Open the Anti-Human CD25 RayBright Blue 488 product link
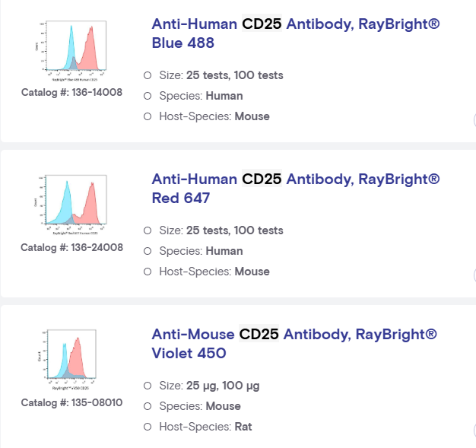476x448 pixels. tap(295, 33)
